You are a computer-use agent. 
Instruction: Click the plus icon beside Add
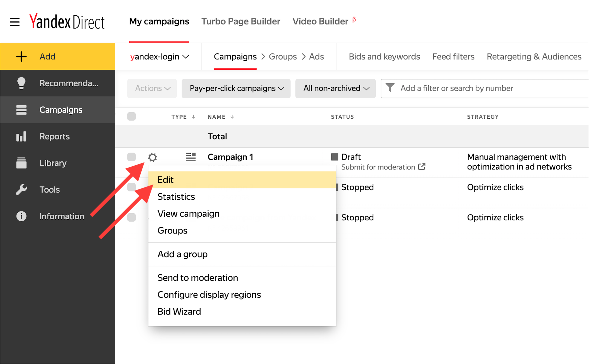click(x=21, y=57)
